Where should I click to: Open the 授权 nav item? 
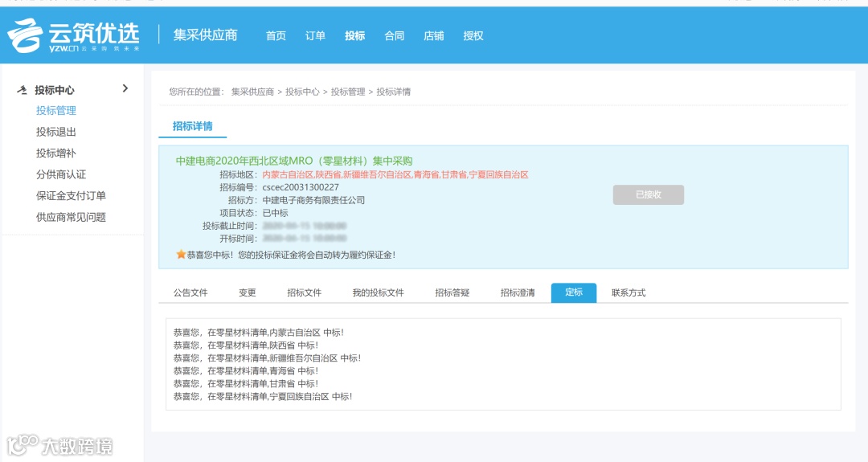(473, 36)
